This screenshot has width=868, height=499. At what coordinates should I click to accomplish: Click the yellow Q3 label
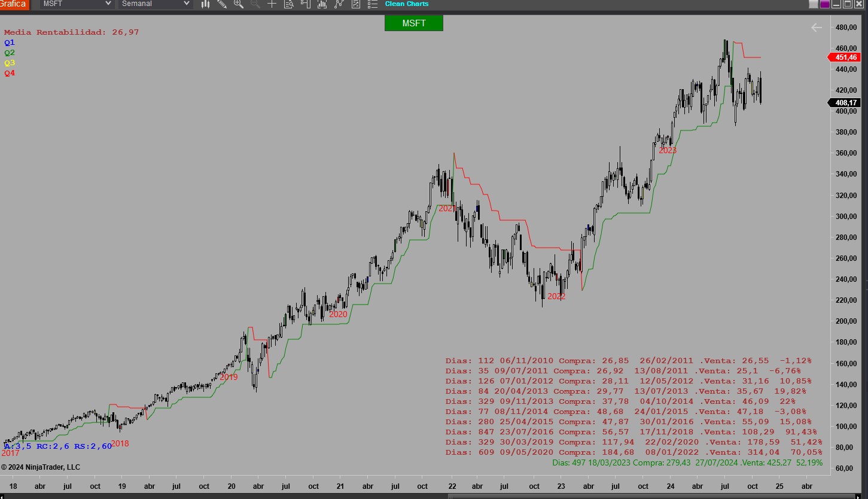coord(9,63)
